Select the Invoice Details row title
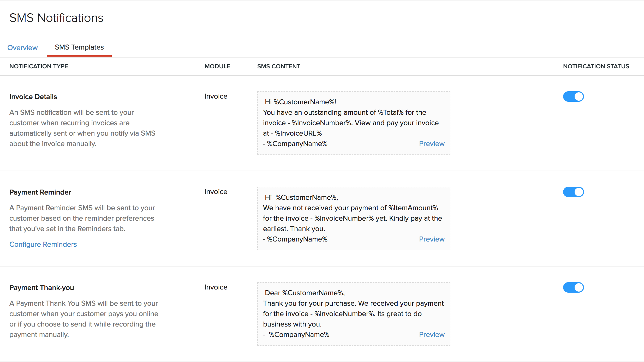 coord(33,97)
